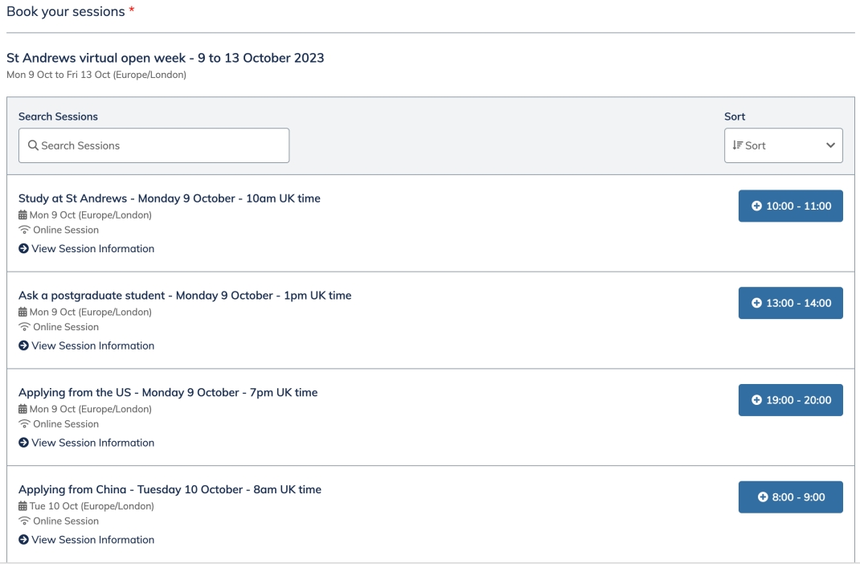Image resolution: width=860 pixels, height=564 pixels.
Task: Click the Sort dropdown chevron arrow
Action: coord(830,146)
